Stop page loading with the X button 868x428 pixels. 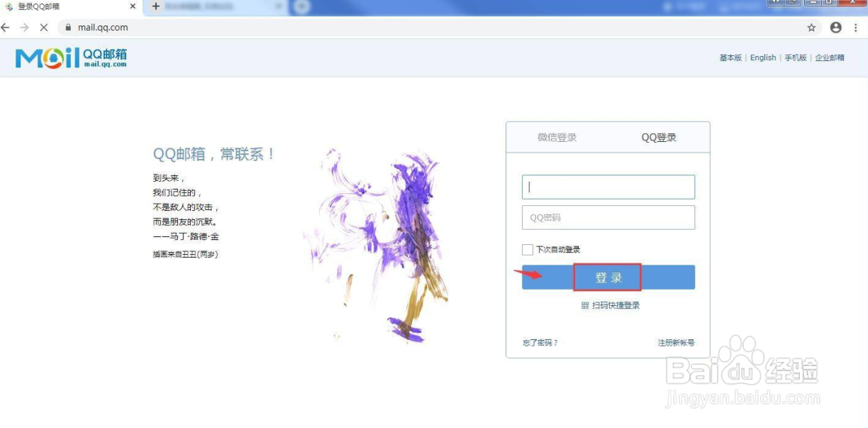coord(43,28)
